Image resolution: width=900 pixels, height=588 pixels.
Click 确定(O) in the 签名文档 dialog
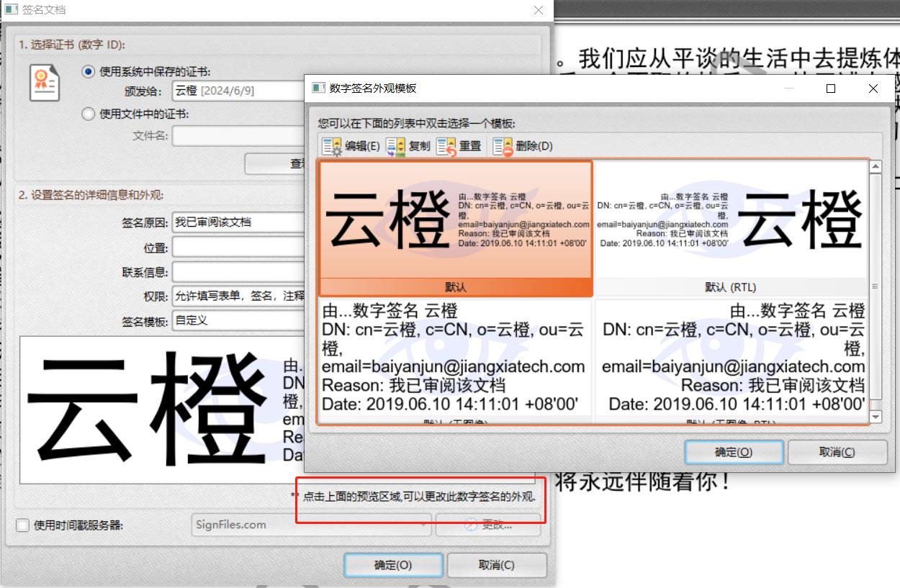click(x=393, y=565)
